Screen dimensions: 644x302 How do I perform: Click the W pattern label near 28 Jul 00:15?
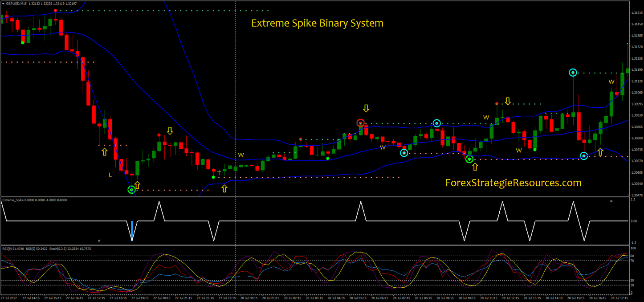coord(240,155)
